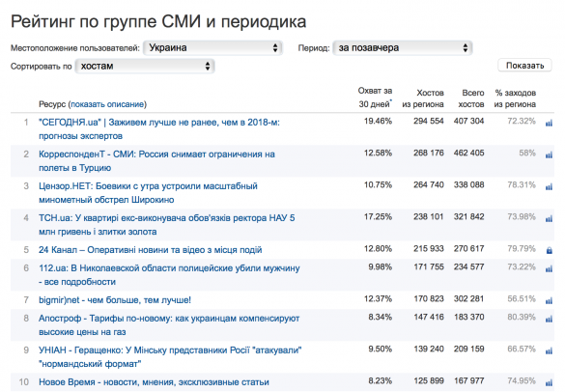
Task: Click the 321 842 total hosts value
Action: (x=468, y=217)
